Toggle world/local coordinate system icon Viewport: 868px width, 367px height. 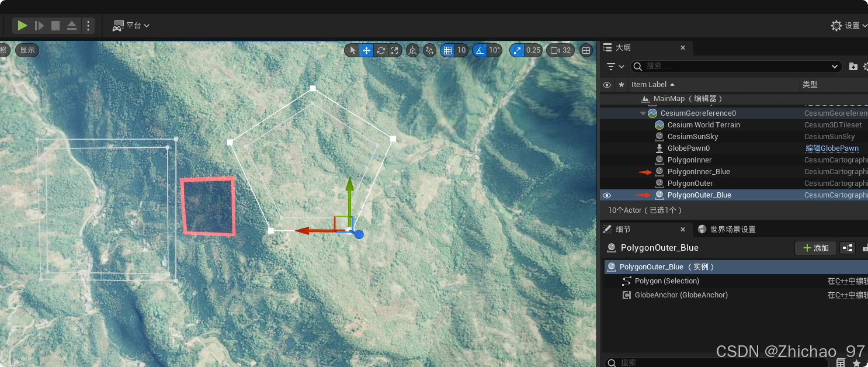coord(412,50)
